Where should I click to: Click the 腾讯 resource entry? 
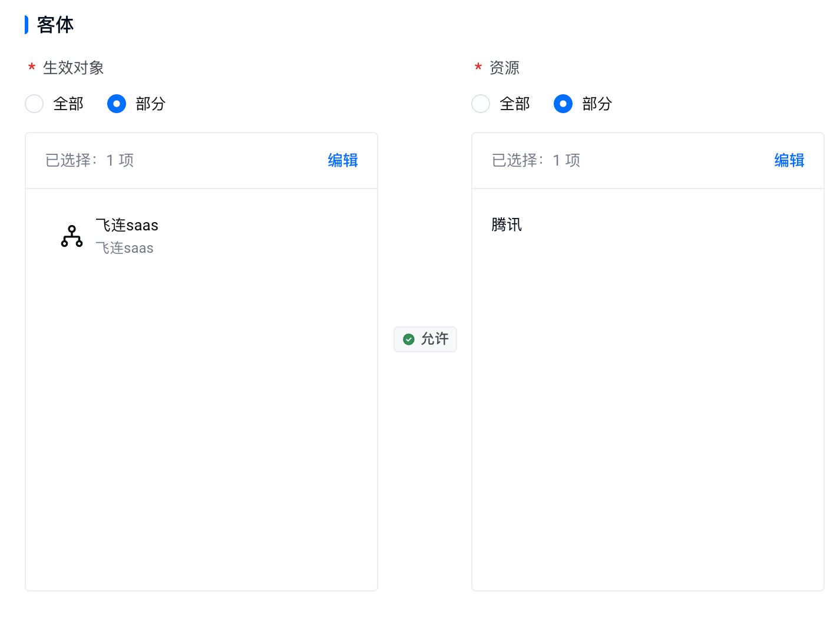pos(507,224)
